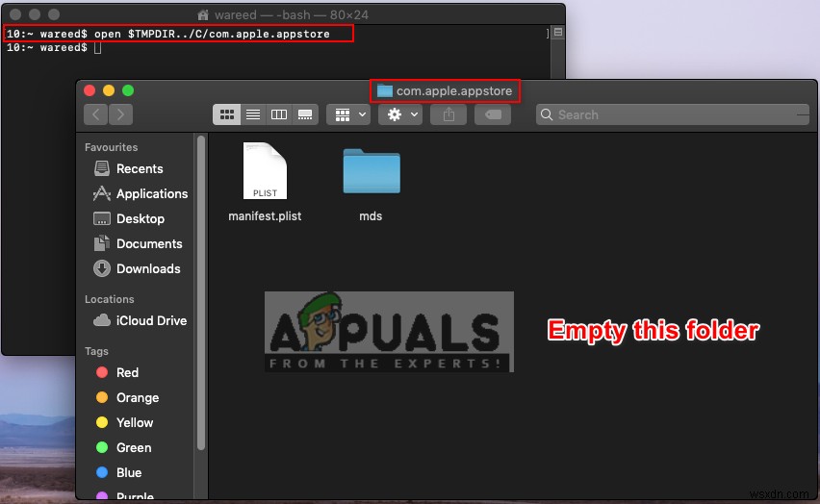
Task: Switch Finder to list view
Action: coord(253,114)
